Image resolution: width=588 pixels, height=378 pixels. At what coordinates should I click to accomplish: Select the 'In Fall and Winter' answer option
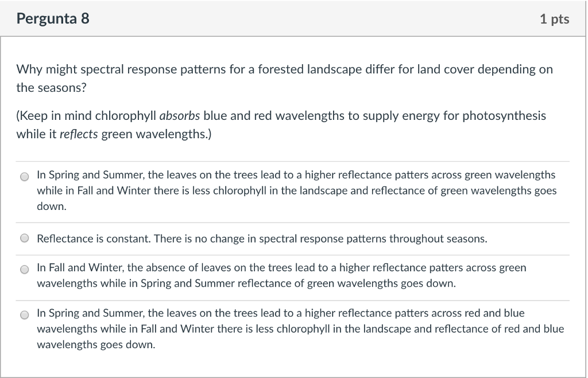[x=24, y=270]
